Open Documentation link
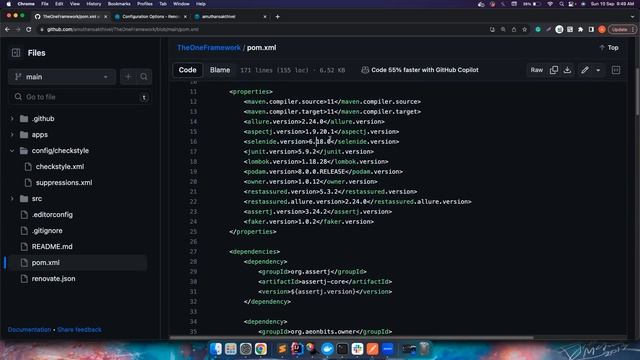The image size is (640, 360). (x=29, y=329)
